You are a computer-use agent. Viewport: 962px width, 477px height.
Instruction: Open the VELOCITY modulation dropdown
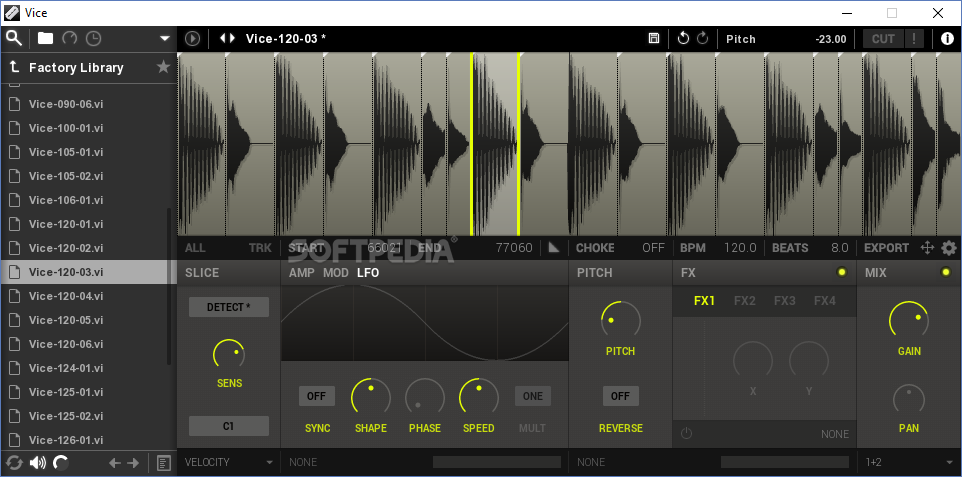229,462
